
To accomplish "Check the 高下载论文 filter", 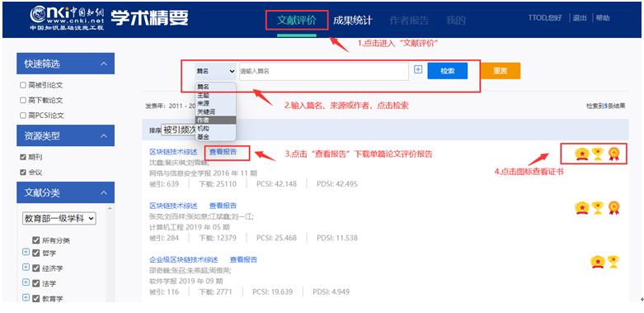I will click(x=23, y=101).
